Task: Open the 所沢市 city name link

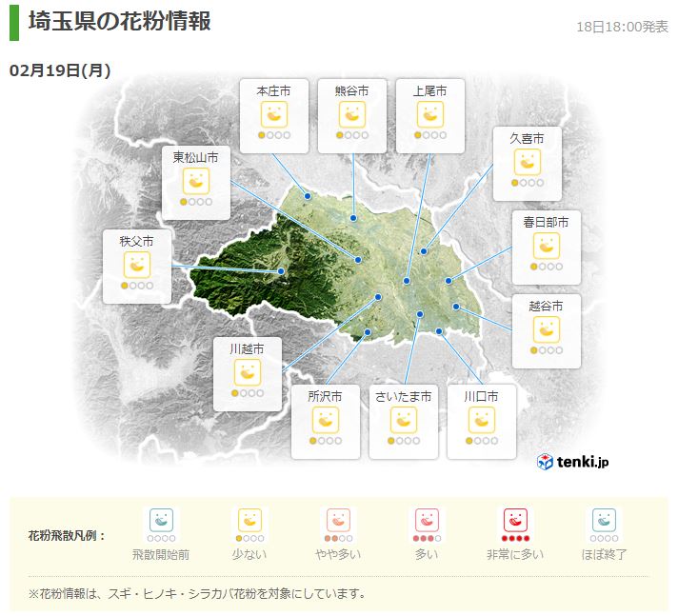Action: tap(325, 396)
